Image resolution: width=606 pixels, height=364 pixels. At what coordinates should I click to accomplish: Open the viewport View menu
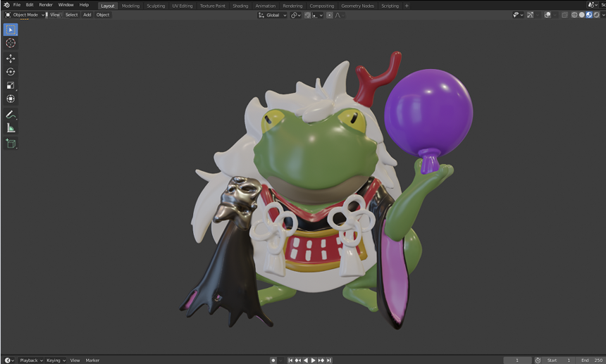pos(55,15)
